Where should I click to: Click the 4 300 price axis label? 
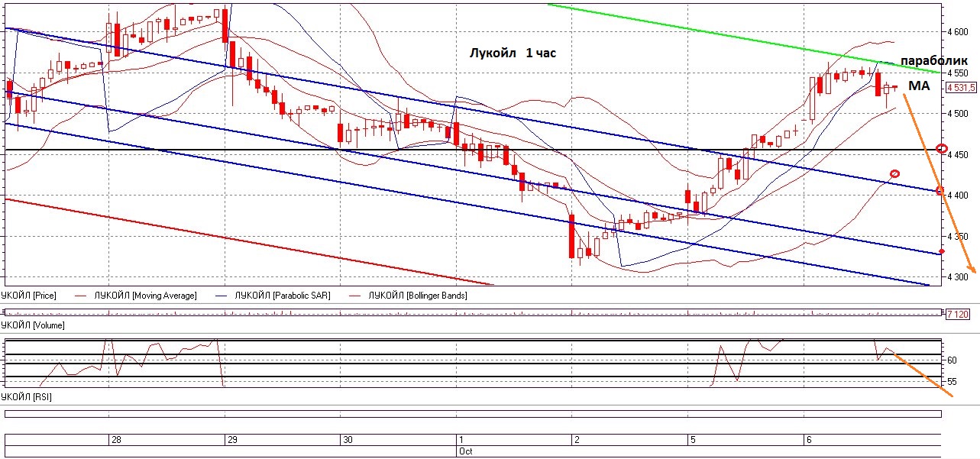tap(958, 277)
